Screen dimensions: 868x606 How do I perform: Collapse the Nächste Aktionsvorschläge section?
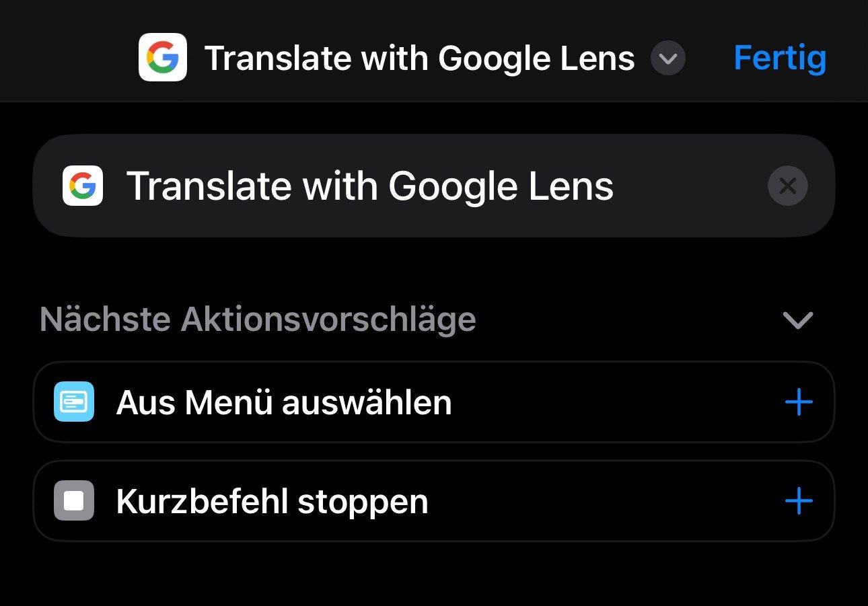[798, 320]
